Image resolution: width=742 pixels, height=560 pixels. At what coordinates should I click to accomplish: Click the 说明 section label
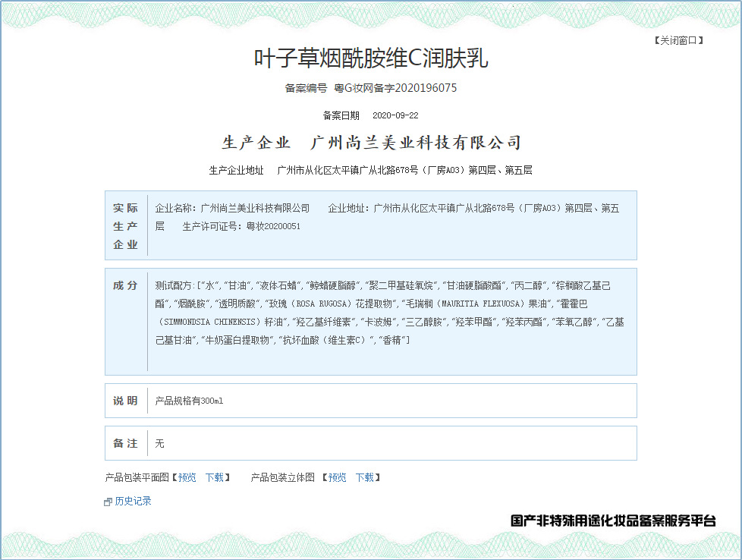pos(126,401)
